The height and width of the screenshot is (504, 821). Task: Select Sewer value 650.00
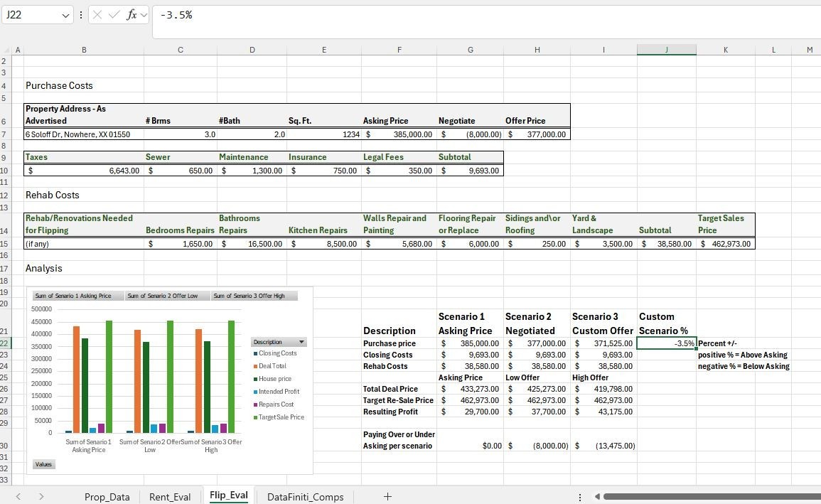(180, 171)
